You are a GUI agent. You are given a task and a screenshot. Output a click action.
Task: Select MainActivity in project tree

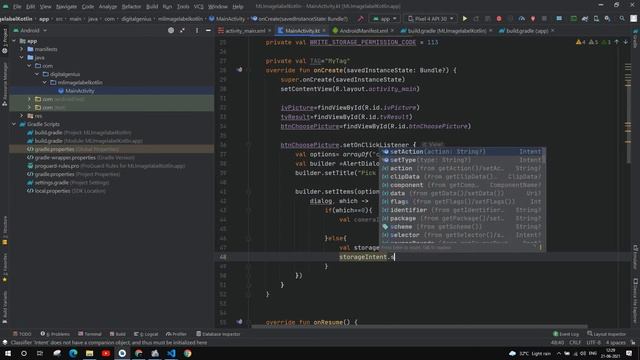coord(80,91)
